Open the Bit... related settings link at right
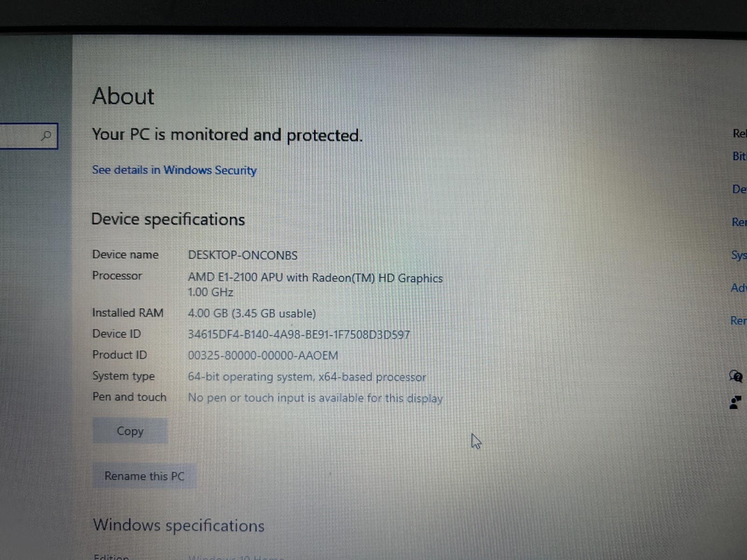747x560 pixels. click(x=739, y=156)
